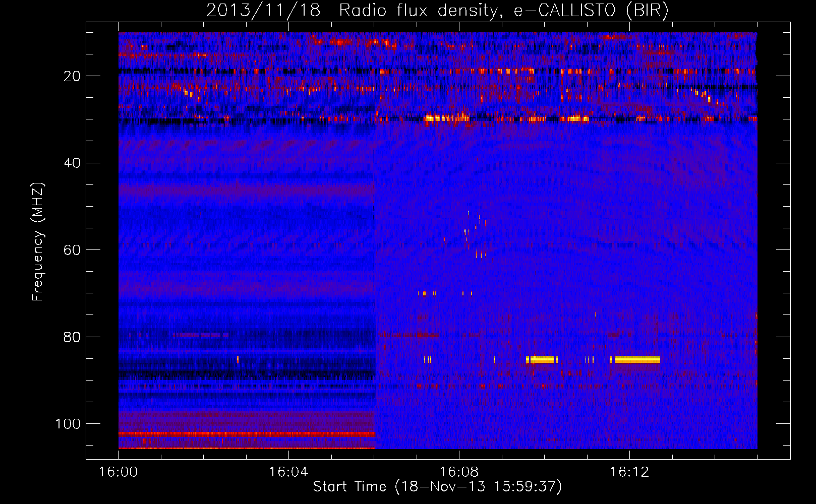This screenshot has height=504, width=816.
Task: Click the plot title '2013/11/18 Radio flux density, e-CALLISTO (BIR)'
Action: [437, 10]
